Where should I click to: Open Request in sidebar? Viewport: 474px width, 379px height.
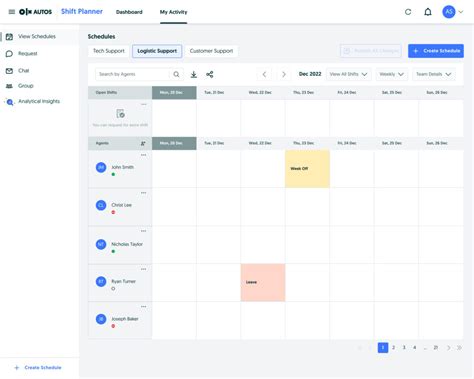point(28,53)
